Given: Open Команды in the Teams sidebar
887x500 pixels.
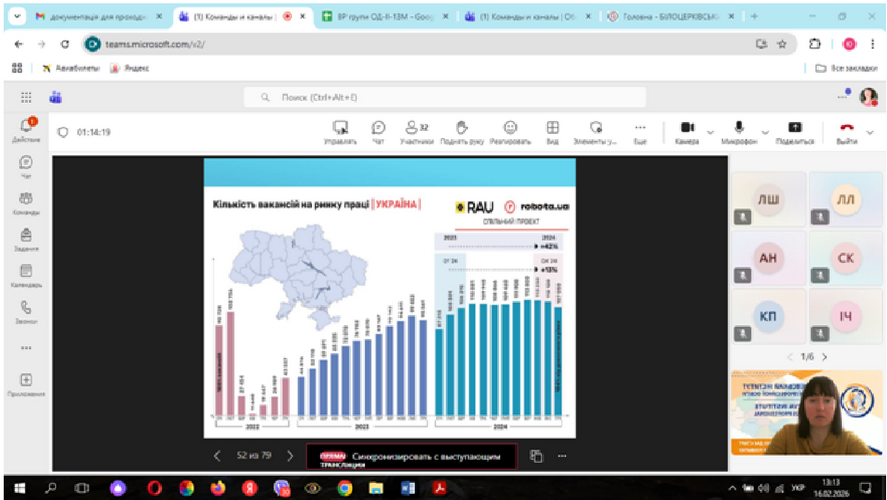Looking at the screenshot, I should pos(26,203).
